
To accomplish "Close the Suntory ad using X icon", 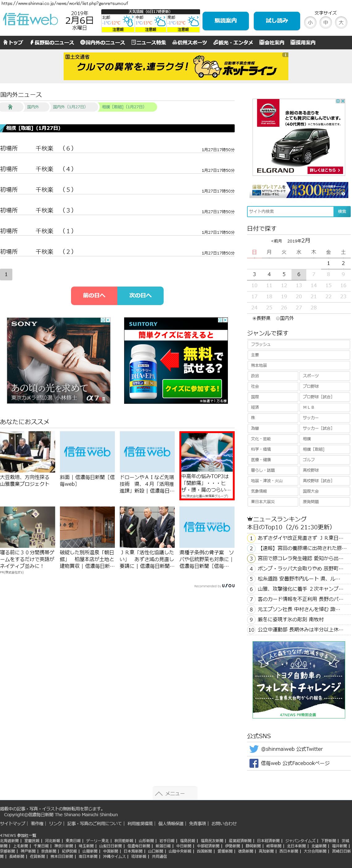I will pos(225,320).
